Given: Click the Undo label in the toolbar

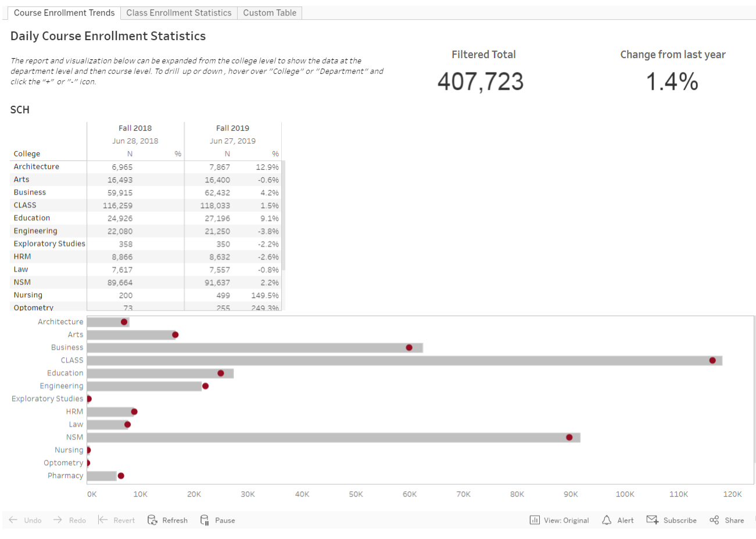Looking at the screenshot, I should tap(33, 520).
